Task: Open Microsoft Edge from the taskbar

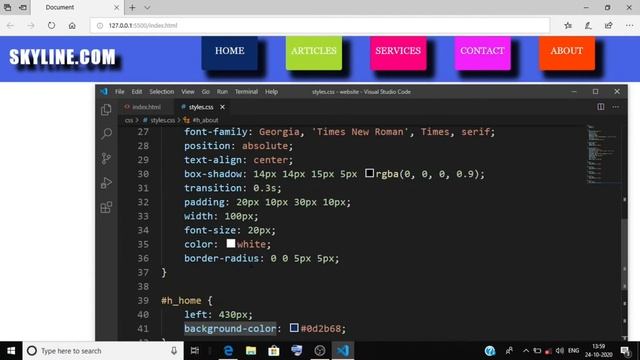Action: point(228,351)
